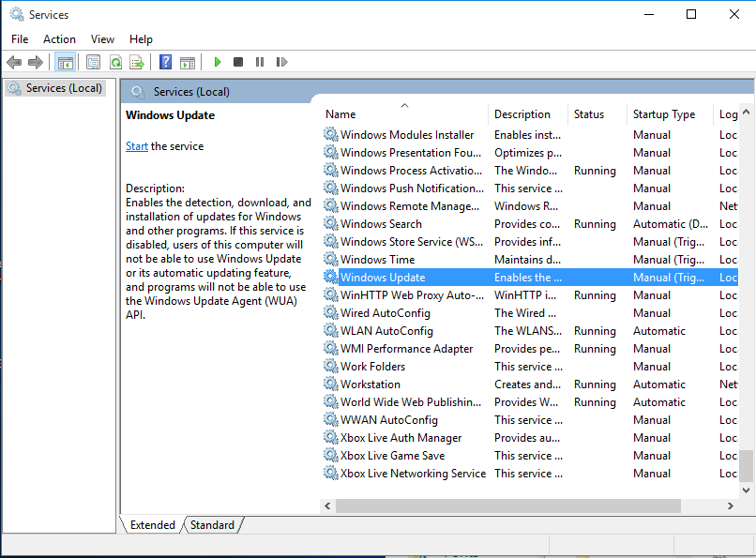Image resolution: width=756 pixels, height=558 pixels.
Task: Click the Stop Service square toolbar icon
Action: [x=238, y=62]
